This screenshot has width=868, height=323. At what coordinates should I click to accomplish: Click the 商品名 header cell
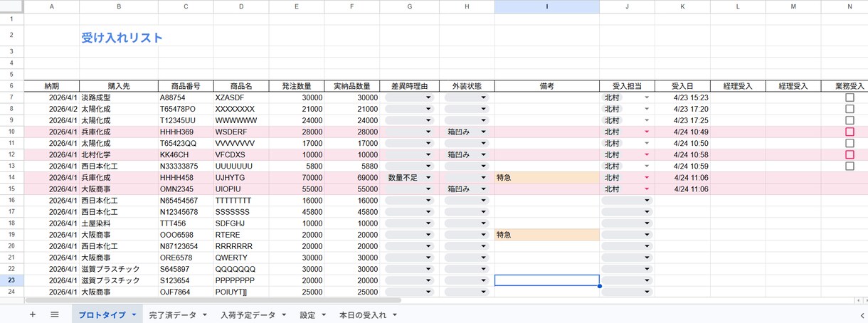[x=241, y=86]
